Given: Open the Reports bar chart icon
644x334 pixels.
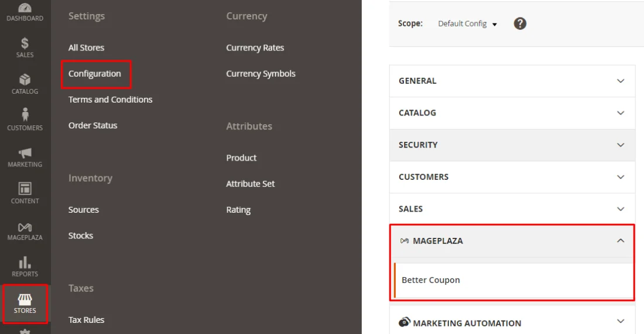Looking at the screenshot, I should pos(25,262).
